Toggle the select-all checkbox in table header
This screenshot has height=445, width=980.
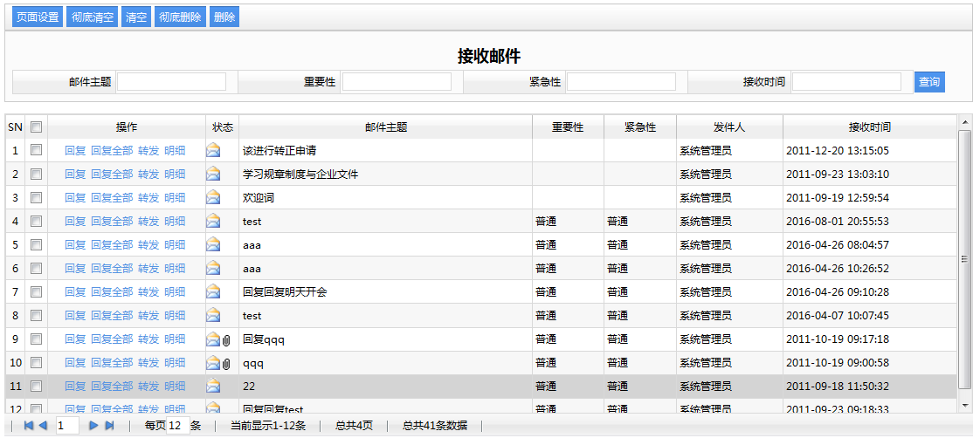tap(36, 127)
